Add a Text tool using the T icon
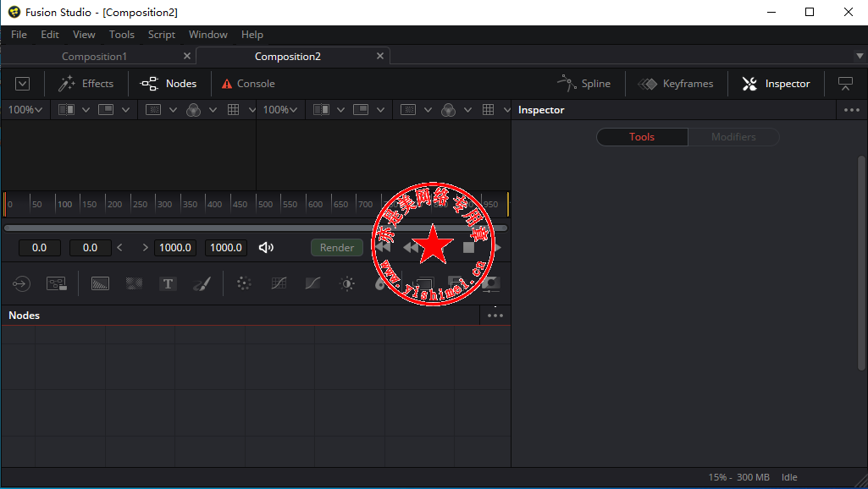This screenshot has width=868, height=489. [x=168, y=283]
